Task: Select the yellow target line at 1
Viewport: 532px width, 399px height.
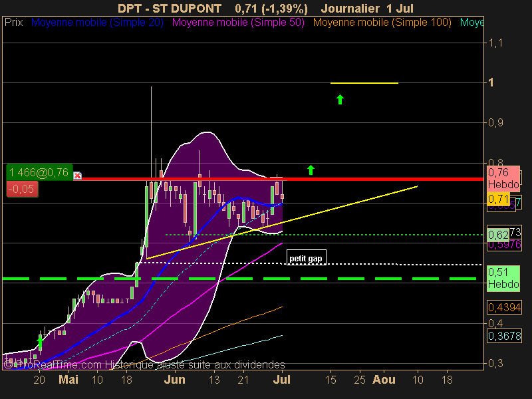Action: (x=364, y=82)
